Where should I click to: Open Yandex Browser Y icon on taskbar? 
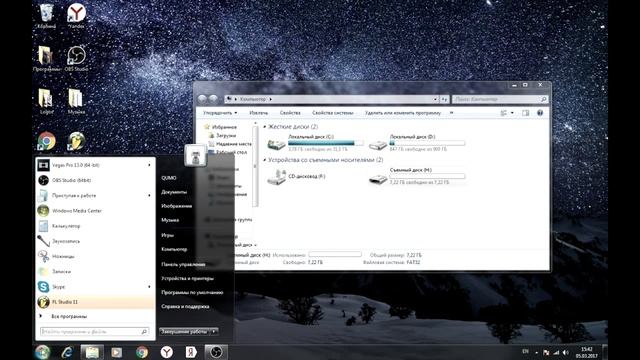coord(166,352)
